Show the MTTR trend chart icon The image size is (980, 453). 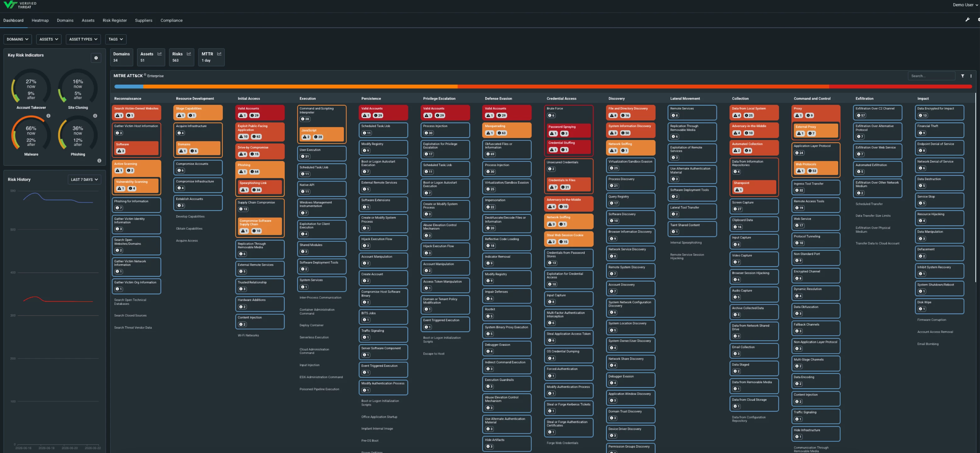[x=219, y=54]
